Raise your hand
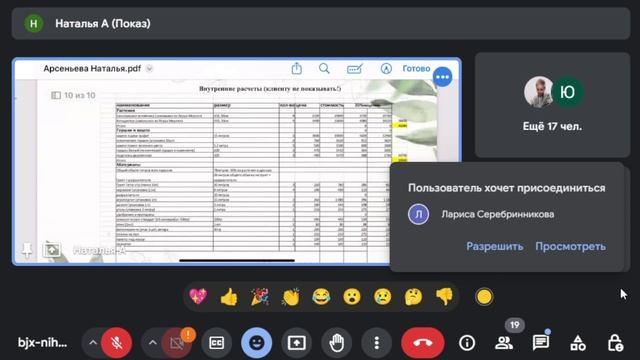 pos(337,343)
